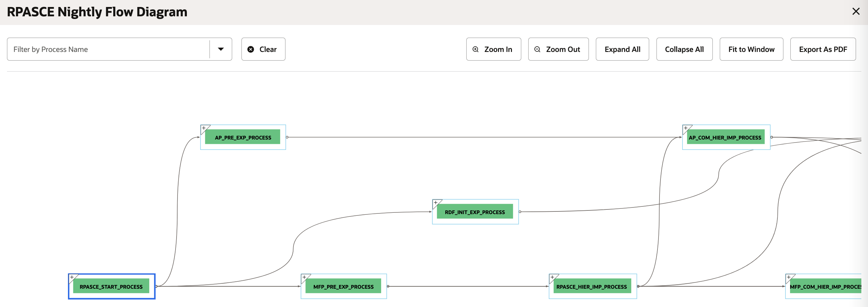Expand the MFP_COM_HIER_IMP_PROCESS node plus icon
This screenshot has height=307, width=868.
tap(789, 277)
